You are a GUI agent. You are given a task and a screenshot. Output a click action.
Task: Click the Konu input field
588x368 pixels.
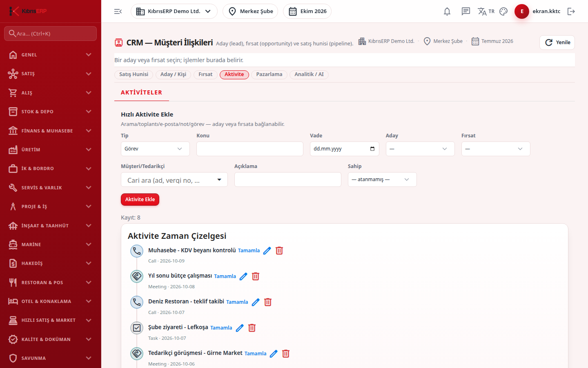[x=250, y=149]
